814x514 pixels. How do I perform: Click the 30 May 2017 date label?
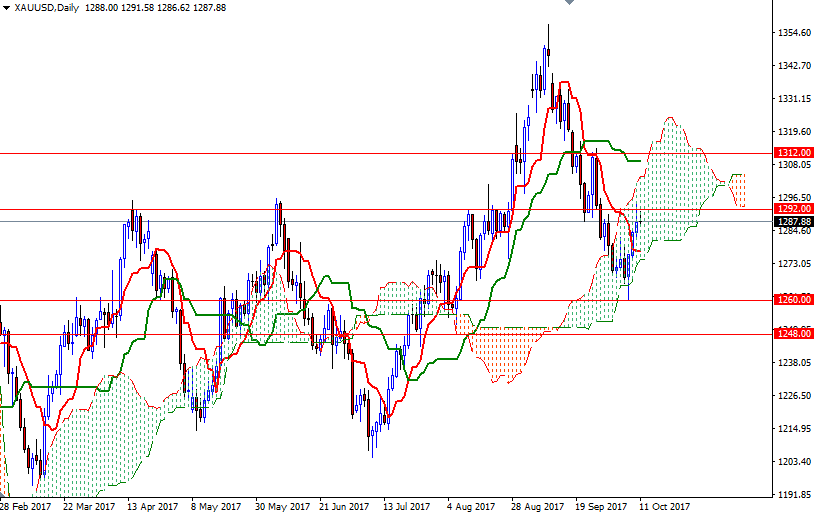coord(282,506)
